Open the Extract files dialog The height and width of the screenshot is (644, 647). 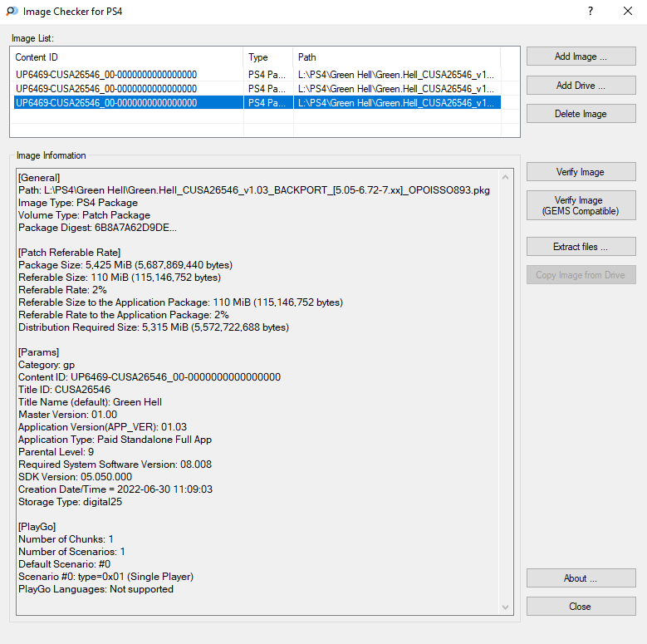point(581,247)
